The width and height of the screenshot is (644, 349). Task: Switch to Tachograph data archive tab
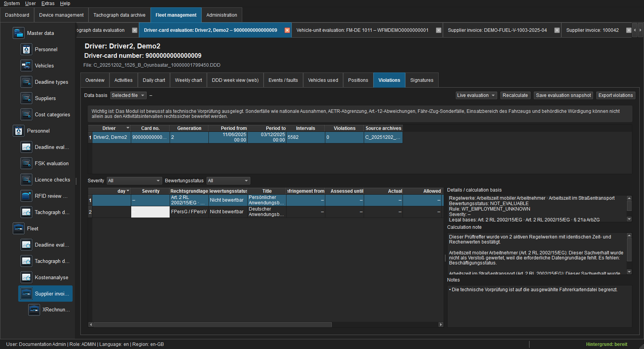click(x=119, y=15)
